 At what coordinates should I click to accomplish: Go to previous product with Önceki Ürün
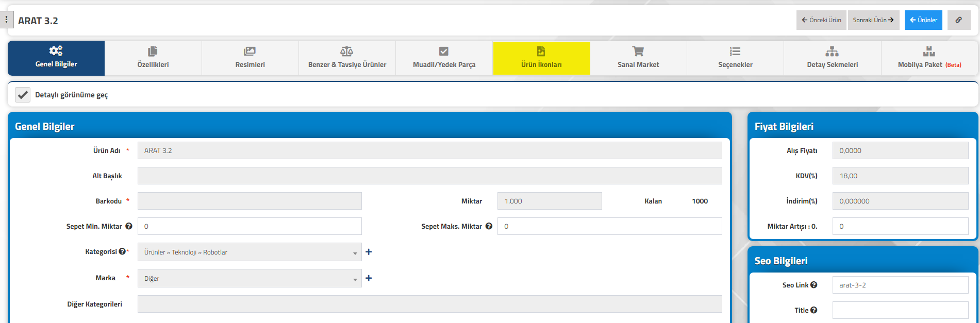(x=821, y=20)
